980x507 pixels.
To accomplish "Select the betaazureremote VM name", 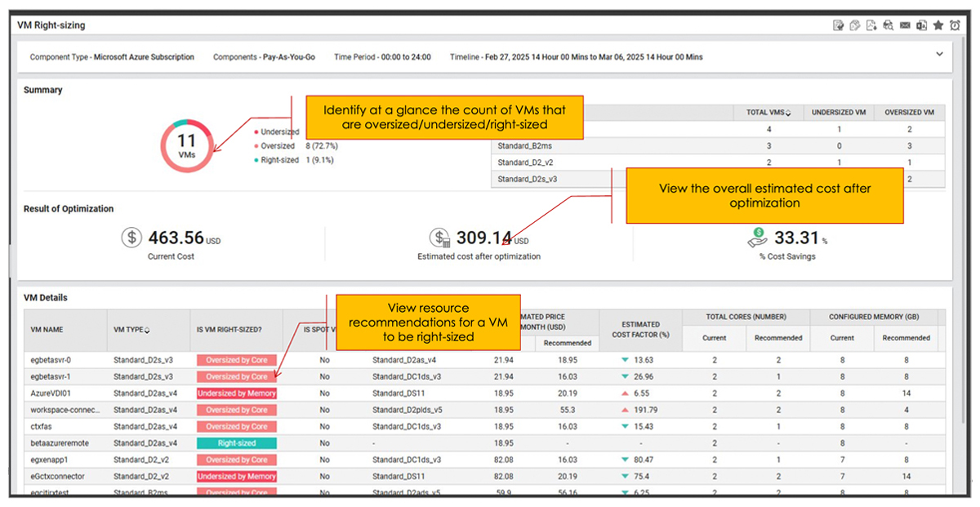I will pyautogui.click(x=59, y=443).
